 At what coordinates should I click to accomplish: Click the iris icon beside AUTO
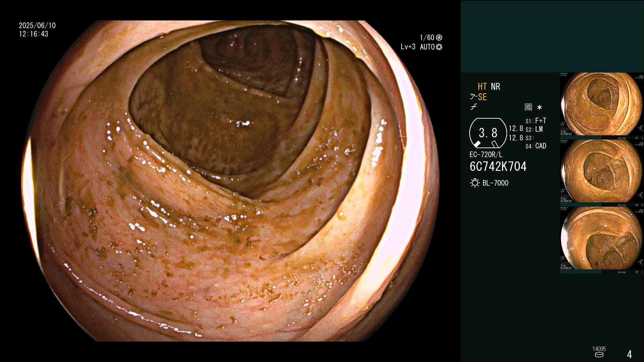point(439,47)
